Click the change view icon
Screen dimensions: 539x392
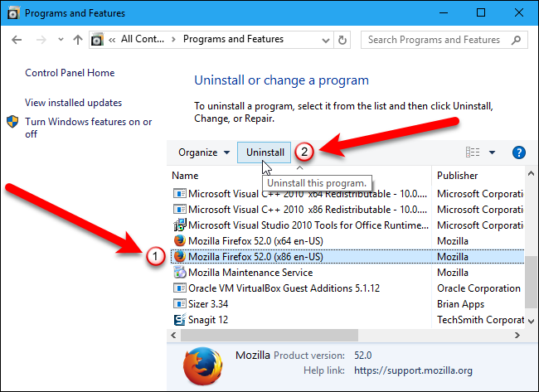(473, 152)
